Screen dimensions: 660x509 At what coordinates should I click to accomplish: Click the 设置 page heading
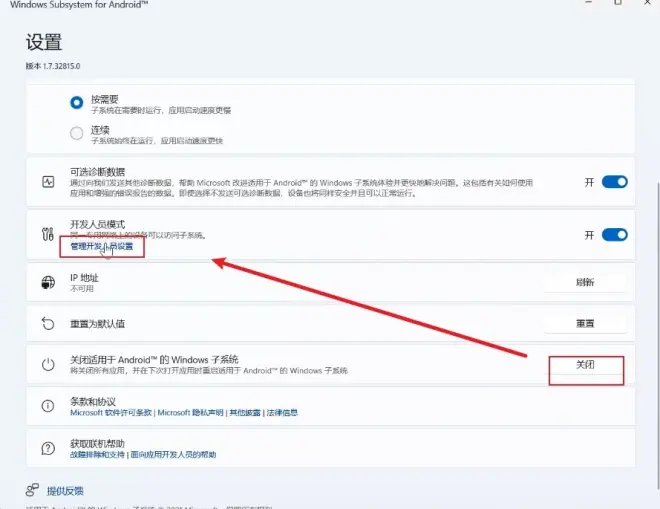click(44, 42)
